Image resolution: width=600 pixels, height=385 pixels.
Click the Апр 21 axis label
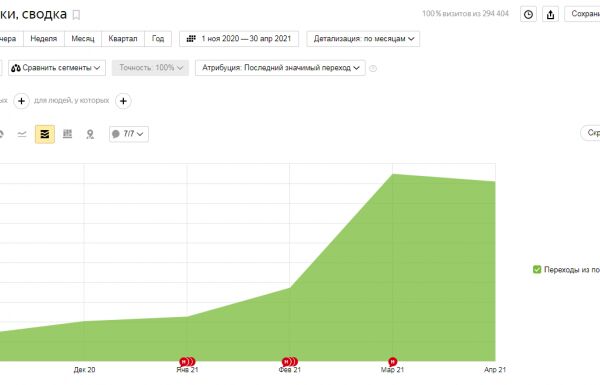(x=495, y=370)
